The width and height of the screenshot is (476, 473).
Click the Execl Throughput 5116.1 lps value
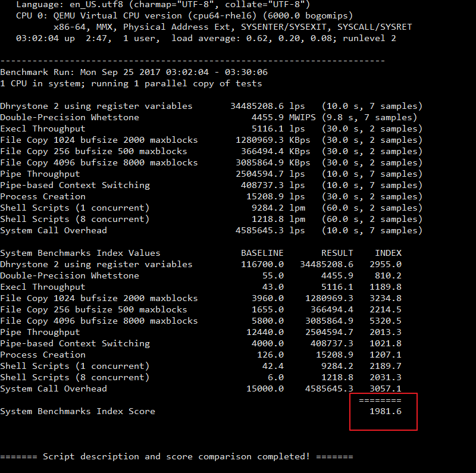[278, 129]
